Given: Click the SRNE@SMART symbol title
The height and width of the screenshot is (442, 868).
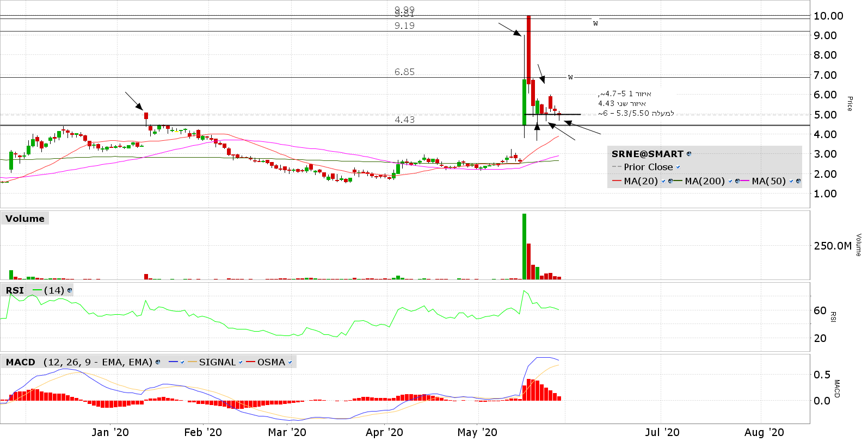Looking at the screenshot, I should 647,154.
